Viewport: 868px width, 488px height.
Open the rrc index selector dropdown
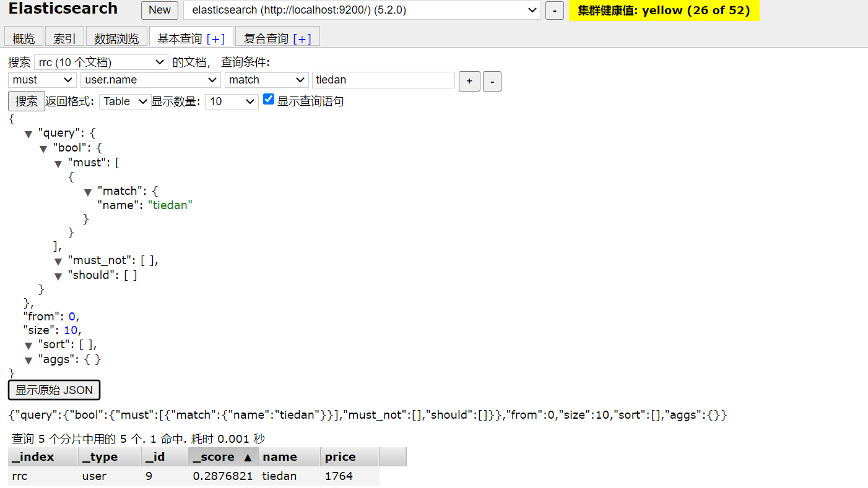pyautogui.click(x=101, y=62)
